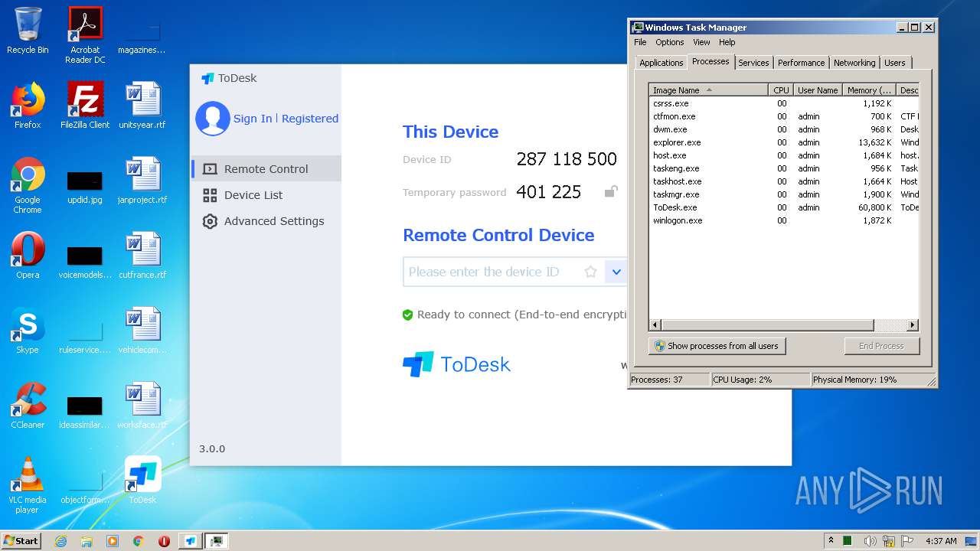This screenshot has height=551, width=980.
Task: Open Task Manager Help menu
Action: (x=727, y=42)
